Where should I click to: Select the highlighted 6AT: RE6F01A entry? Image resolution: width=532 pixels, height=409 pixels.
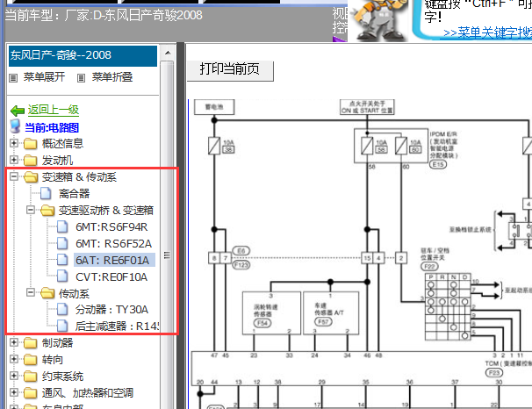[x=114, y=260]
